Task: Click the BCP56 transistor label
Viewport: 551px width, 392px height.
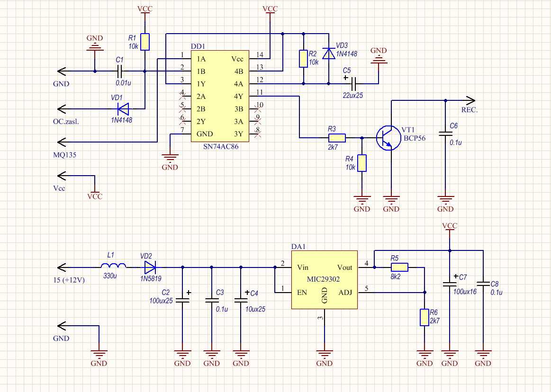Action: (x=414, y=138)
